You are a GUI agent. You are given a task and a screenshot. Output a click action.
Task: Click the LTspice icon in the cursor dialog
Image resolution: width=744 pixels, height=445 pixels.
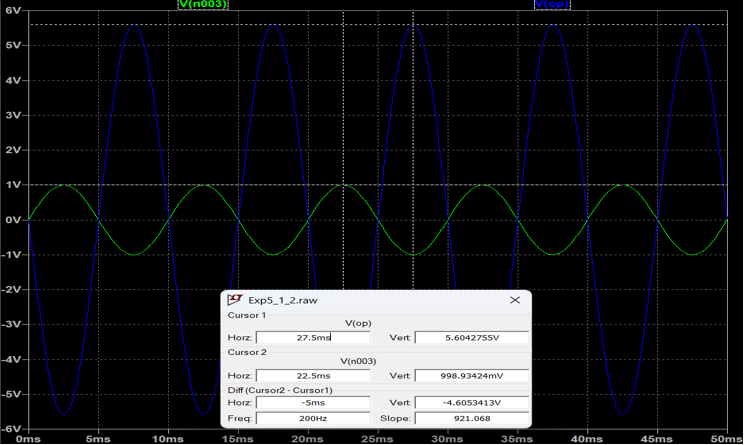[236, 299]
